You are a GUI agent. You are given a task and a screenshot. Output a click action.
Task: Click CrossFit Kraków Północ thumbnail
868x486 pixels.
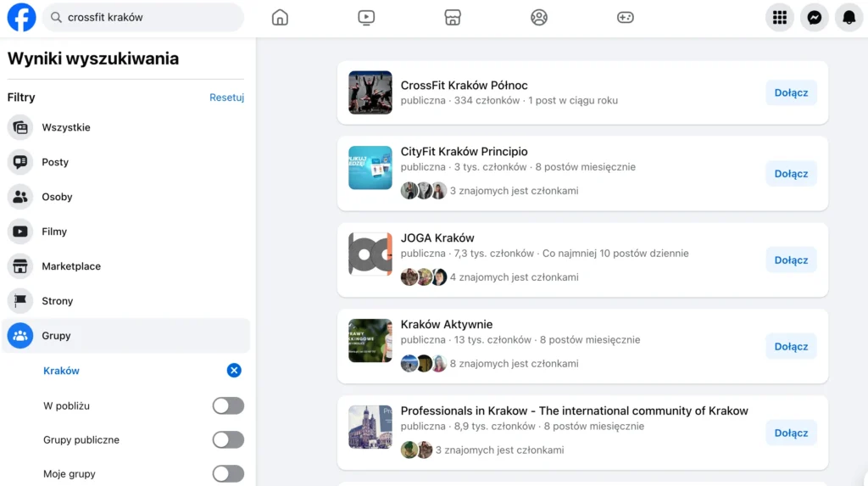coord(370,92)
